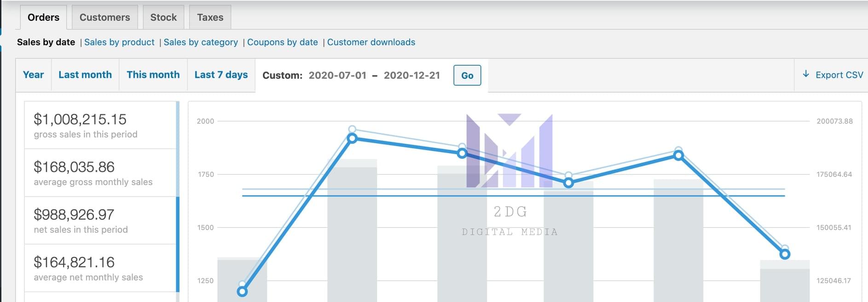868x302 pixels.
Task: Click the end date field 2020-12-21
Action: (412, 75)
